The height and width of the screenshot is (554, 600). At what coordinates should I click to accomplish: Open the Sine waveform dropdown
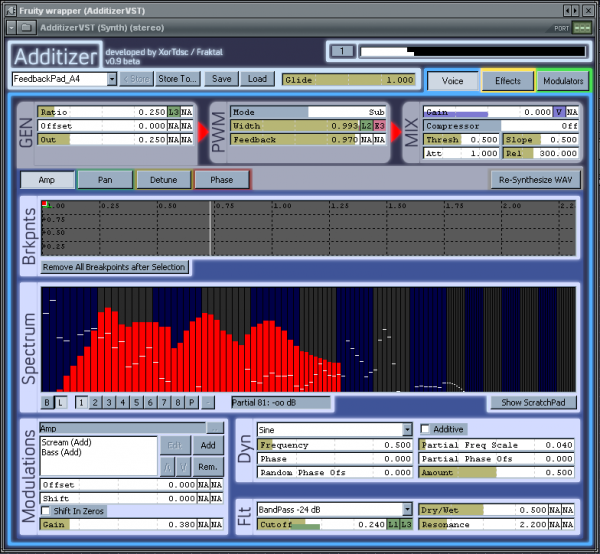coord(407,430)
